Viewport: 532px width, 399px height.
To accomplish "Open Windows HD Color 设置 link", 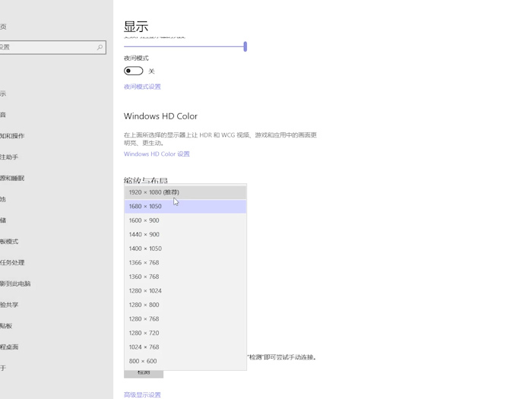I will [x=157, y=154].
